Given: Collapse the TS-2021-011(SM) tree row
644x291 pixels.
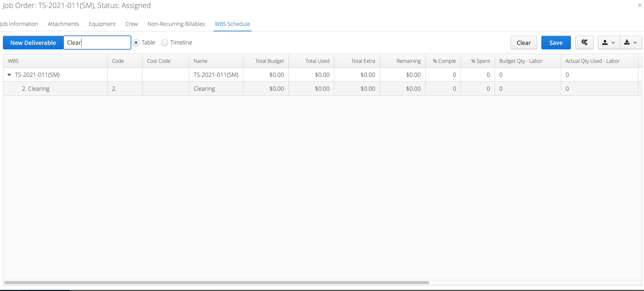Looking at the screenshot, I should [x=9, y=75].
